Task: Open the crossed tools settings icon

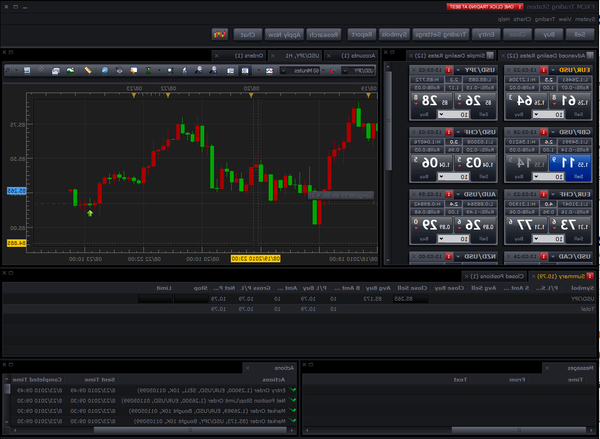Action: [41, 71]
